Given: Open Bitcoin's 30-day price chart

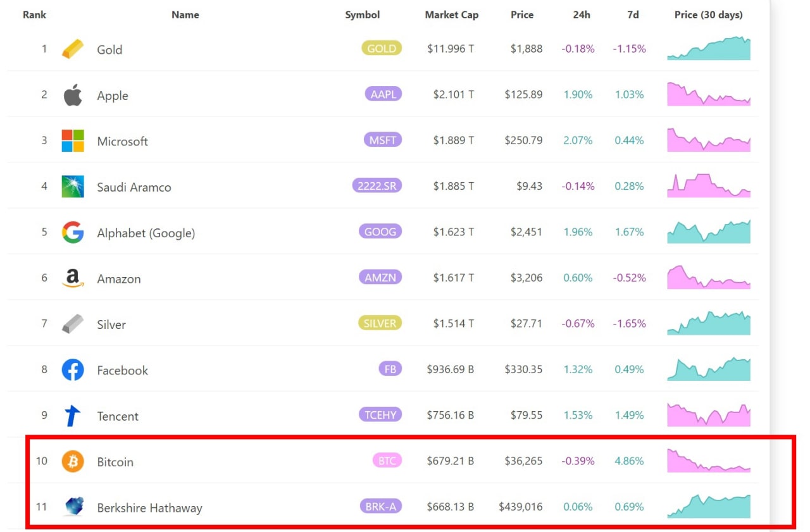Looking at the screenshot, I should click(x=709, y=461).
